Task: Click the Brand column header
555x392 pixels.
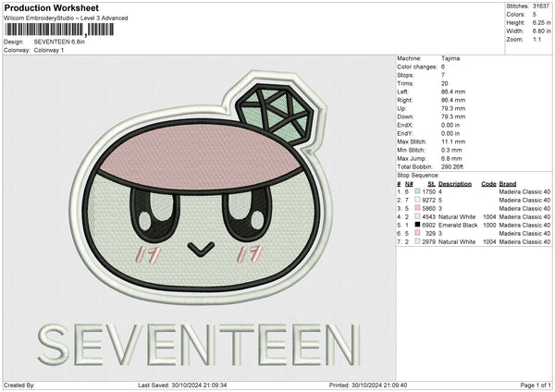Action: point(508,184)
